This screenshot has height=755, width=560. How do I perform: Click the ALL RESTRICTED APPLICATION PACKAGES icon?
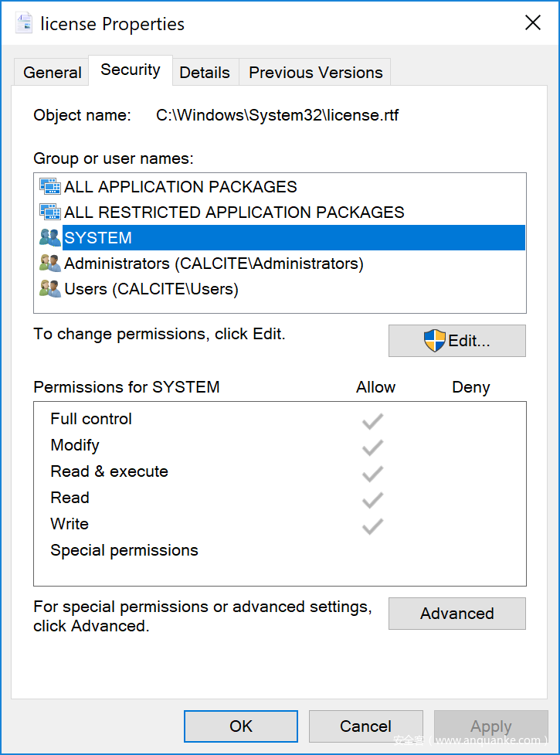(x=50, y=213)
